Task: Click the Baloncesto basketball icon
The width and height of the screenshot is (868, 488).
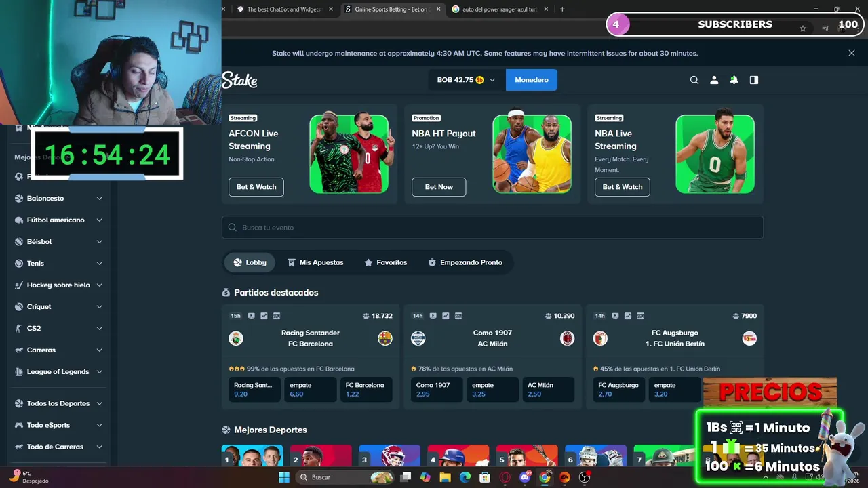Action: [x=19, y=199]
